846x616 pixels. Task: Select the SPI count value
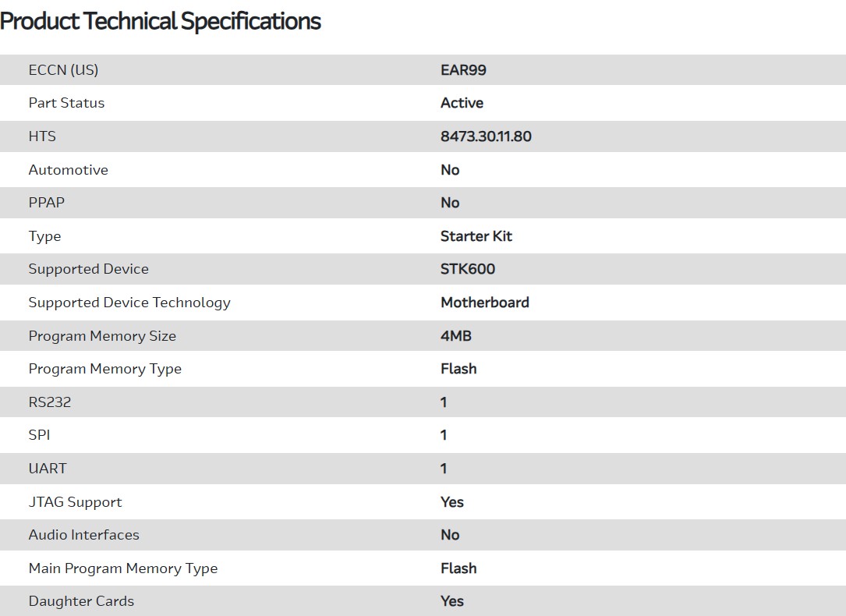point(444,435)
